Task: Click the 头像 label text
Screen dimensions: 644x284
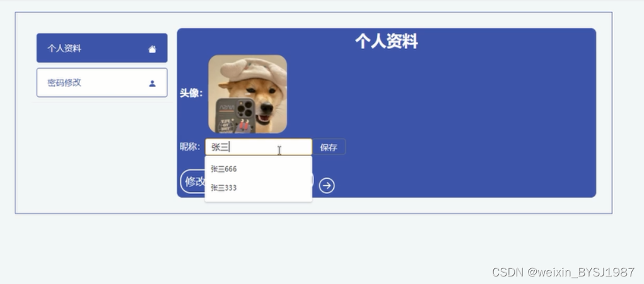Action: (x=191, y=93)
